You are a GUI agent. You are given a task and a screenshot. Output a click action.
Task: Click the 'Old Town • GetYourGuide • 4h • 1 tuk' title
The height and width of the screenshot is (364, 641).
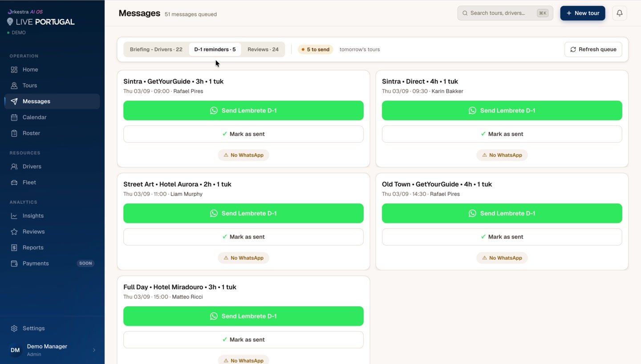pos(437,184)
